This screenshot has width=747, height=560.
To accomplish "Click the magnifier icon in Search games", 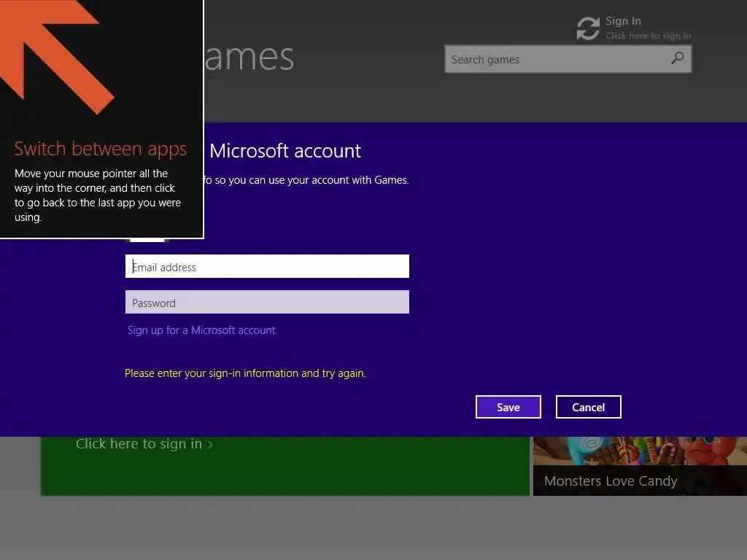I will point(677,58).
